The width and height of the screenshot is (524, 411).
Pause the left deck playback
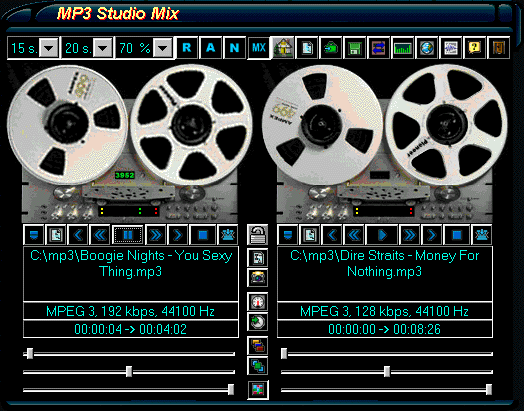[128, 235]
